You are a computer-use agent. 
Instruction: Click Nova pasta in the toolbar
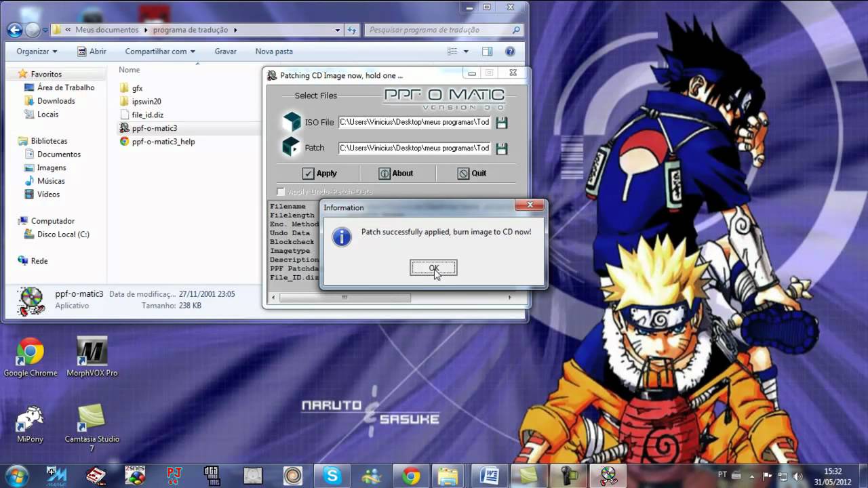coord(274,52)
